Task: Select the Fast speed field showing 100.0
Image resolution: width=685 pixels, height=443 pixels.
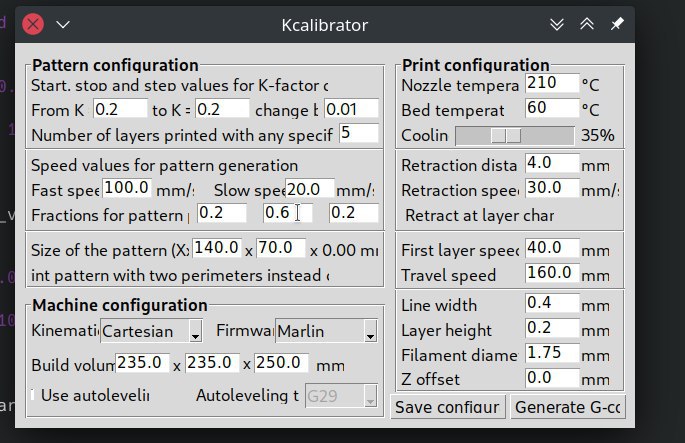Action: click(127, 188)
